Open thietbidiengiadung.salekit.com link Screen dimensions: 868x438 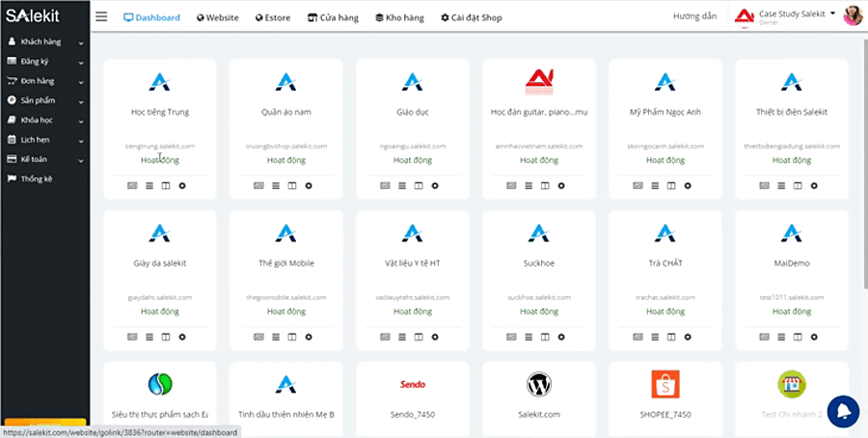click(x=792, y=147)
